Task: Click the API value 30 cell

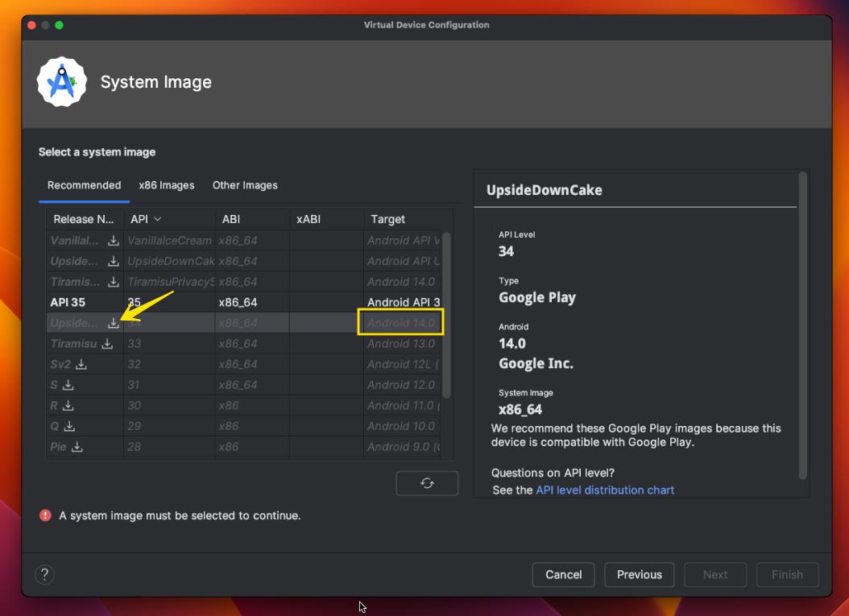Action: 169,406
